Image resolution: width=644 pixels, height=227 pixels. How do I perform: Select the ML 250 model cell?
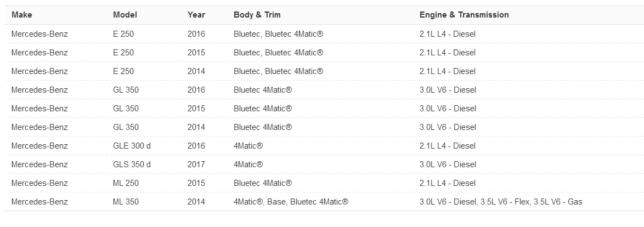click(126, 183)
